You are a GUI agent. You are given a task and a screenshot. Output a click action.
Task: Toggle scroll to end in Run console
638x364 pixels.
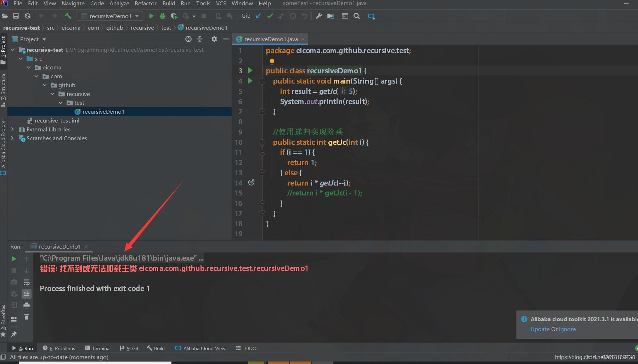click(x=27, y=294)
